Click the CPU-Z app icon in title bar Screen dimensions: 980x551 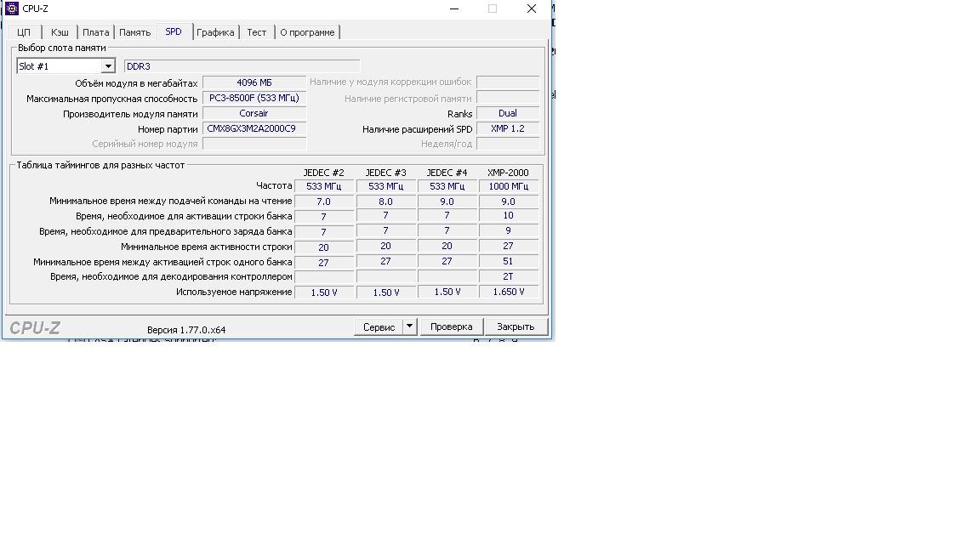tap(12, 9)
